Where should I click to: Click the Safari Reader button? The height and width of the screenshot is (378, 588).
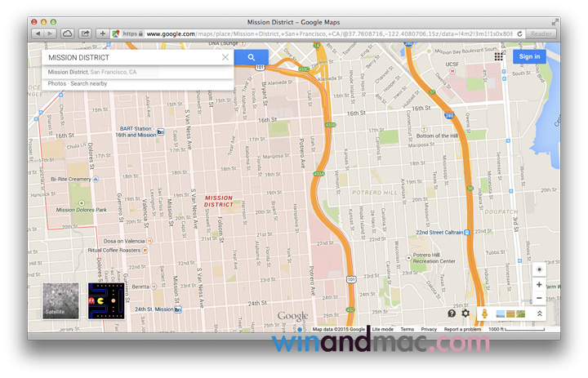point(541,33)
